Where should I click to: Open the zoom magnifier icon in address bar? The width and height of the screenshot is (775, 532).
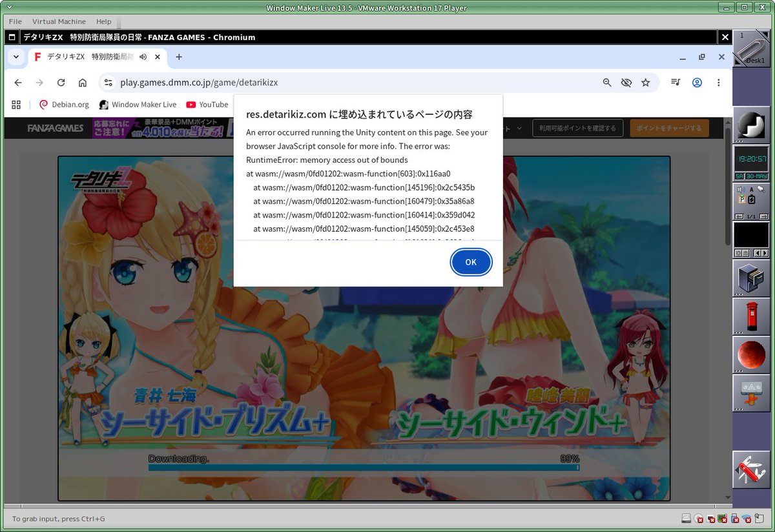606,83
